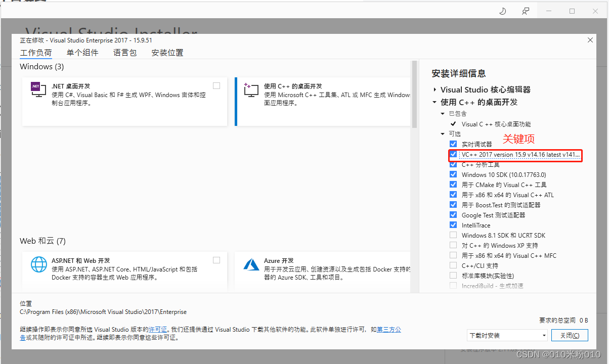Select the 使用 C++ 的桌面开发 workload card
Viewport: 609px width, 364px height.
[x=323, y=101]
